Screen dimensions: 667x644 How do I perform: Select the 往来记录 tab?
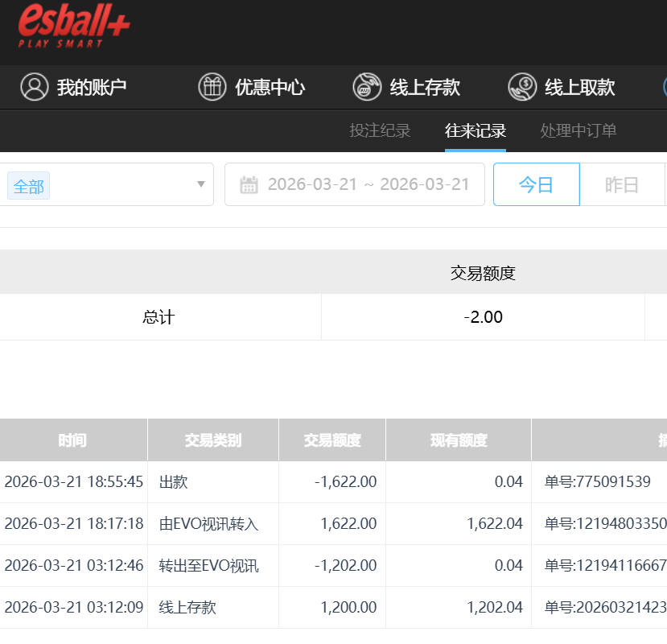click(x=476, y=130)
